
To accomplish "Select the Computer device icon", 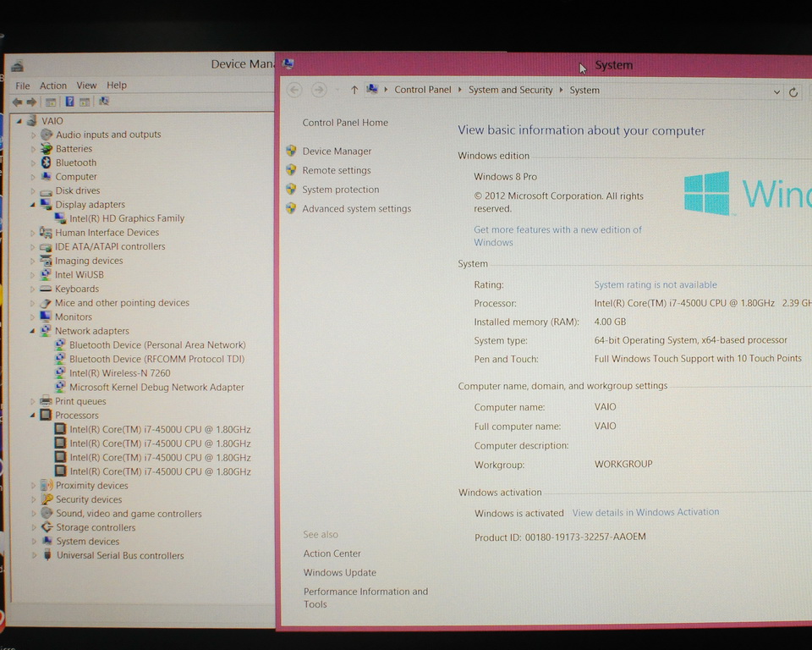I will click(46, 177).
